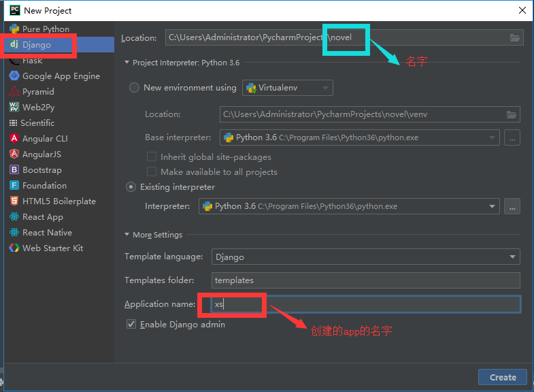Click the Google App Engine icon

[x=14, y=76]
